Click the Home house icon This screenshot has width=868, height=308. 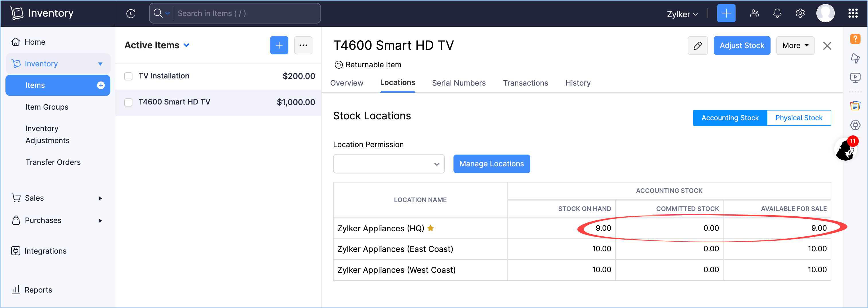click(x=16, y=42)
